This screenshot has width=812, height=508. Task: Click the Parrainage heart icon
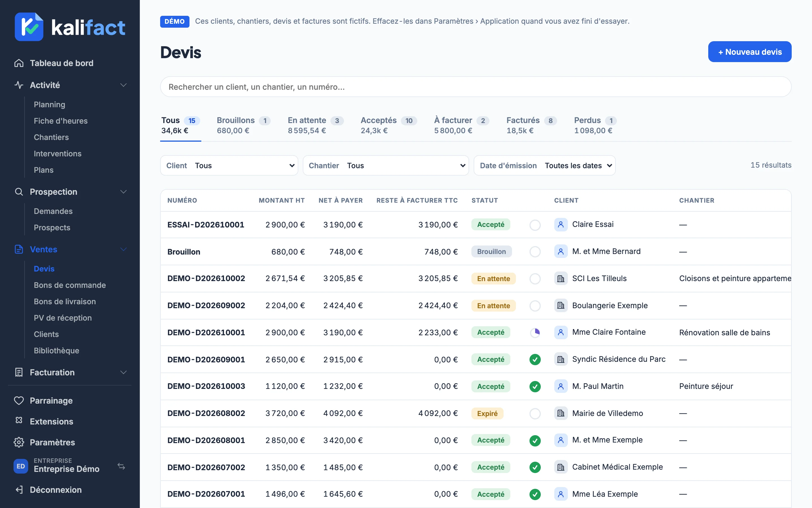point(19,400)
